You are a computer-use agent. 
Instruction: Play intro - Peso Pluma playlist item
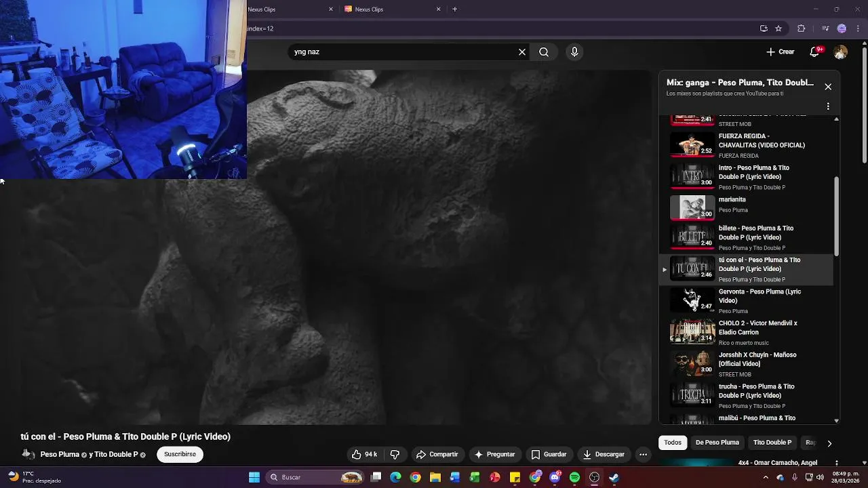[746, 177]
